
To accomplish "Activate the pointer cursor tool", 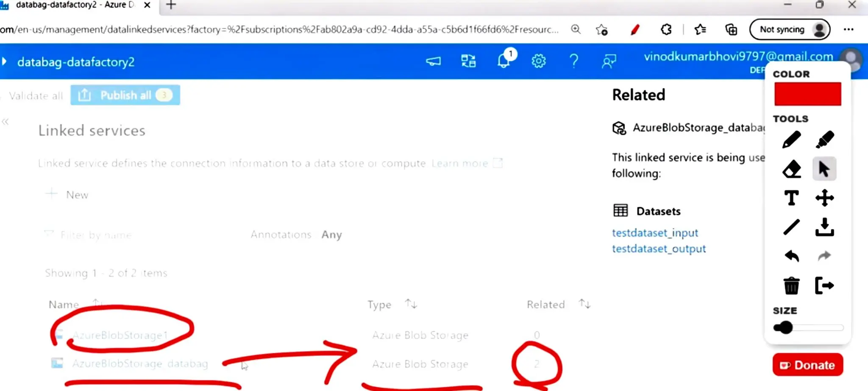I will coord(824,169).
